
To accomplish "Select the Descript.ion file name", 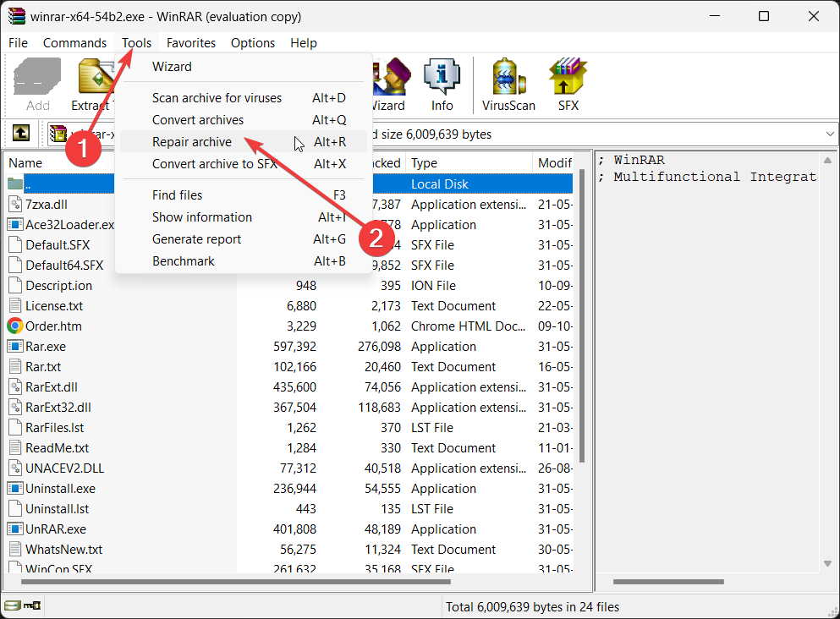I will [59, 286].
